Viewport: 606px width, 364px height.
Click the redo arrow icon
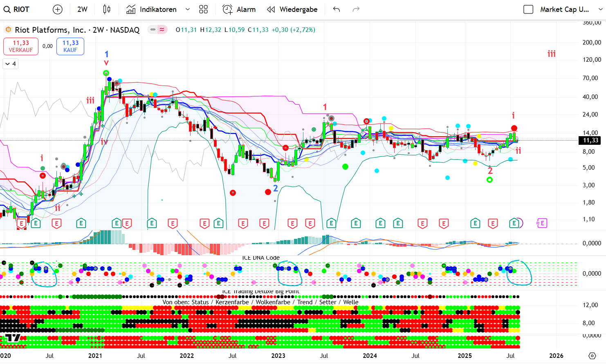coord(356,9)
